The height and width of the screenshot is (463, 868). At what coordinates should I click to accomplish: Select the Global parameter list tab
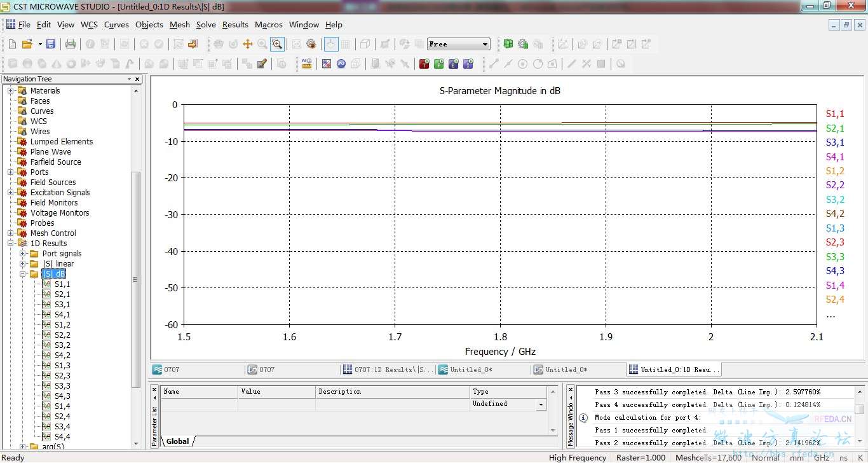[x=177, y=441]
